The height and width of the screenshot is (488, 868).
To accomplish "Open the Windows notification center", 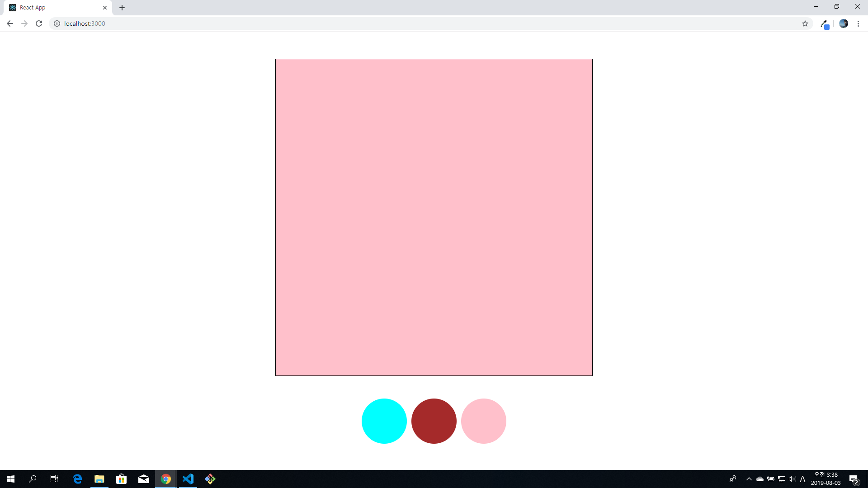I will 854,479.
